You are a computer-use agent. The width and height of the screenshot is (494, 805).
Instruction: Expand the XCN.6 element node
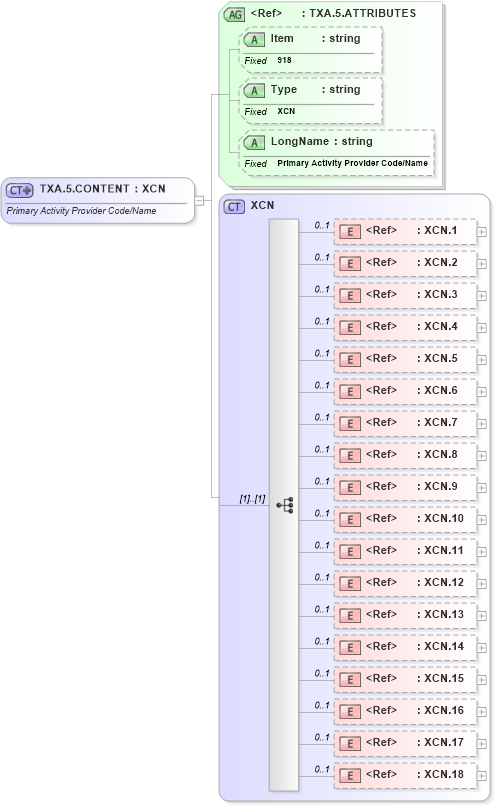point(481,392)
